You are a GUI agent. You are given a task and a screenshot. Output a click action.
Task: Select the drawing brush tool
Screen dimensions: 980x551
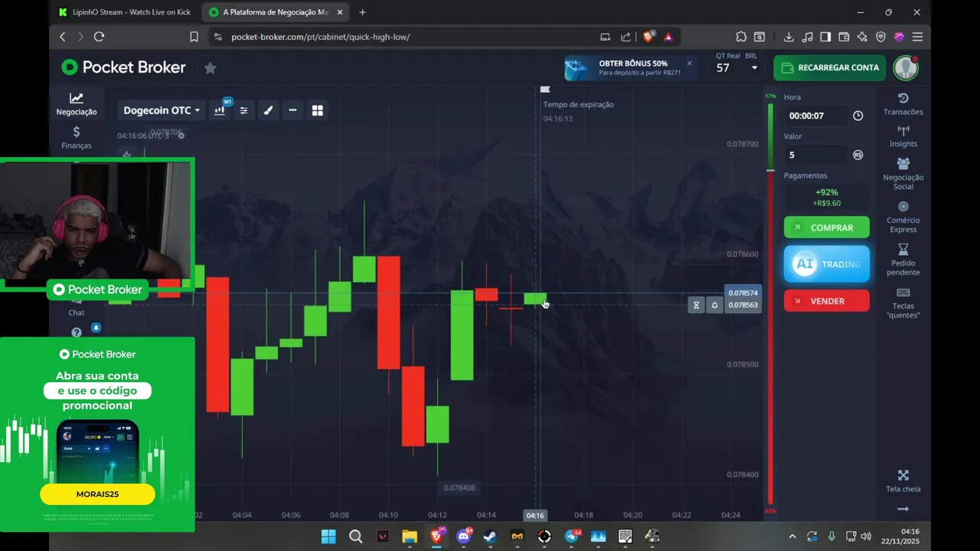268,110
